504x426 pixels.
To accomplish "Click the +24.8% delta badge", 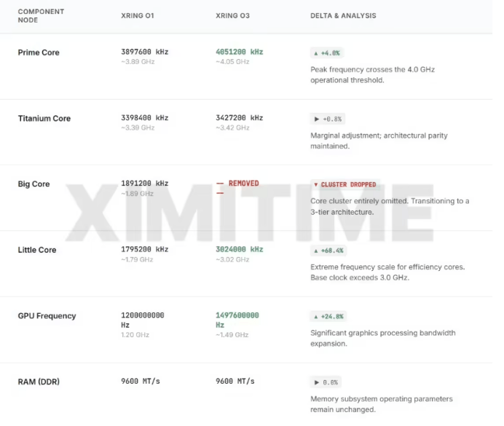I will coord(328,317).
